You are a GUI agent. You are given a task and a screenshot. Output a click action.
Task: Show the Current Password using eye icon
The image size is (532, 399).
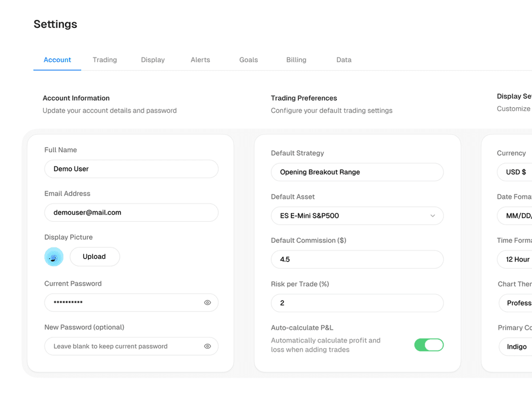(x=208, y=303)
